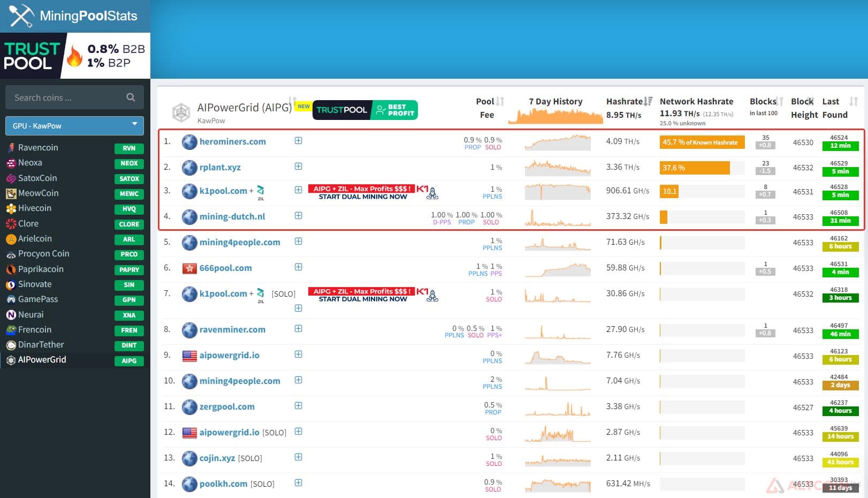Click the US flag icon for aipowergrid.io
Viewport: 868px width, 498px height.
point(189,356)
